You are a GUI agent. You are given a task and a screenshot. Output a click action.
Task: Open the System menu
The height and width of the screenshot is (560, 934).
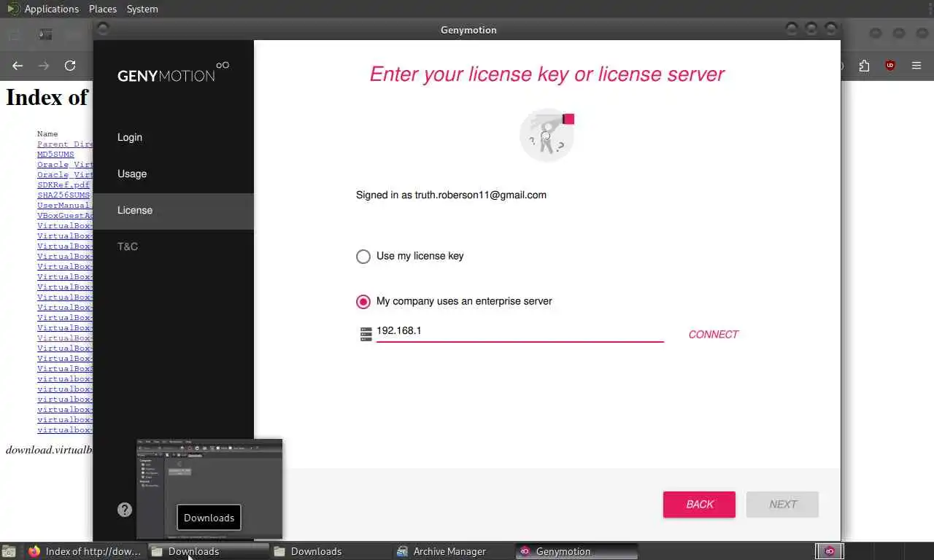pos(142,9)
